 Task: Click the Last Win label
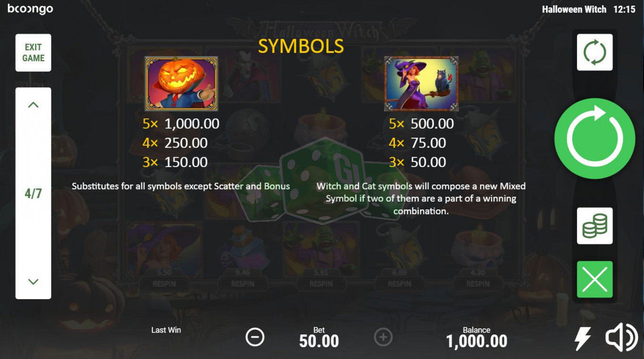[166, 330]
